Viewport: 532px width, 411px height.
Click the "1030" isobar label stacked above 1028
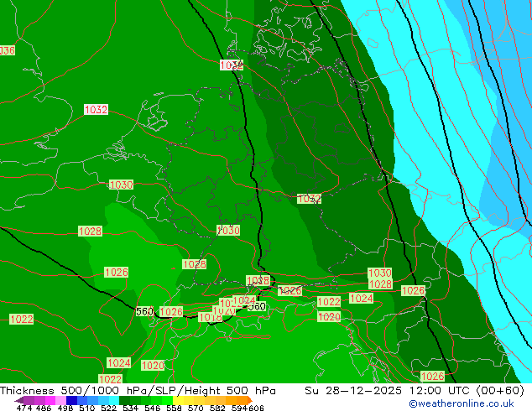point(380,273)
